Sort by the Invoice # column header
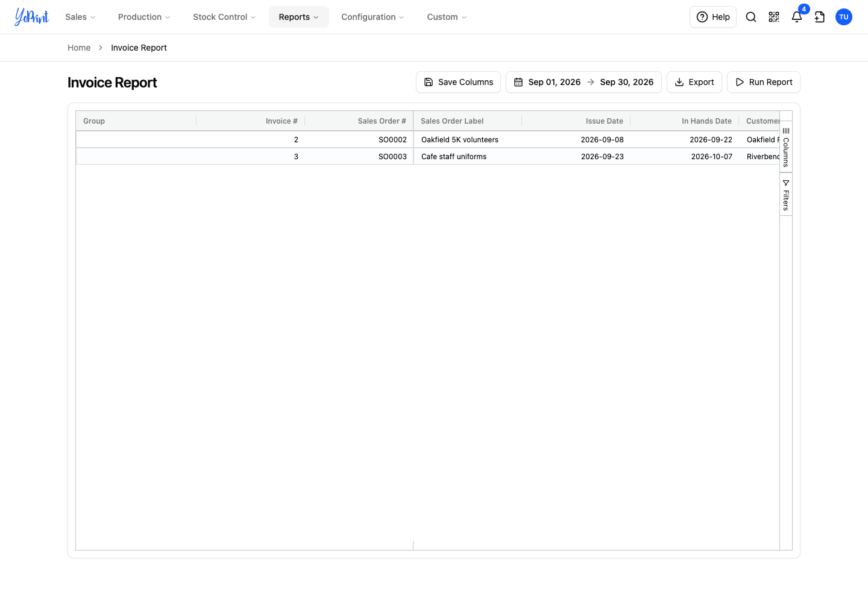The image size is (868, 603). point(251,121)
